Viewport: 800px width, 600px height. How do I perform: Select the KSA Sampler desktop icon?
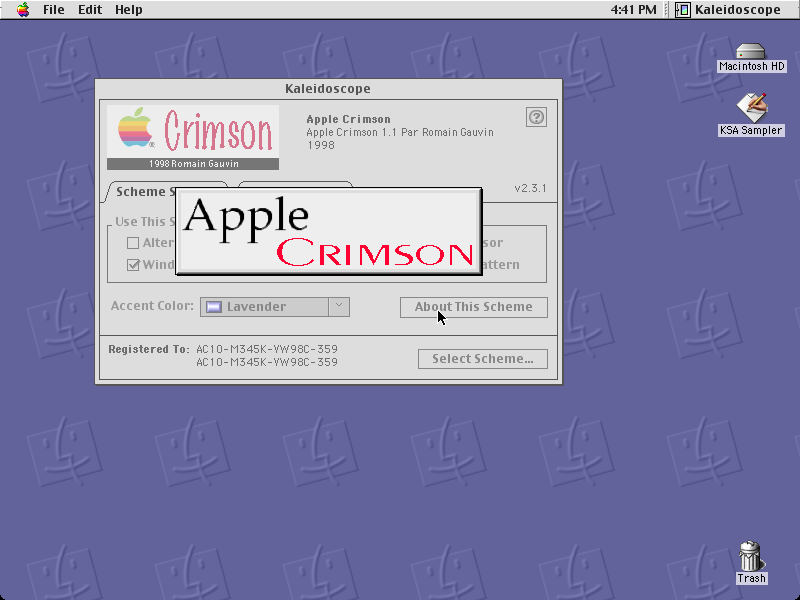pyautogui.click(x=751, y=115)
